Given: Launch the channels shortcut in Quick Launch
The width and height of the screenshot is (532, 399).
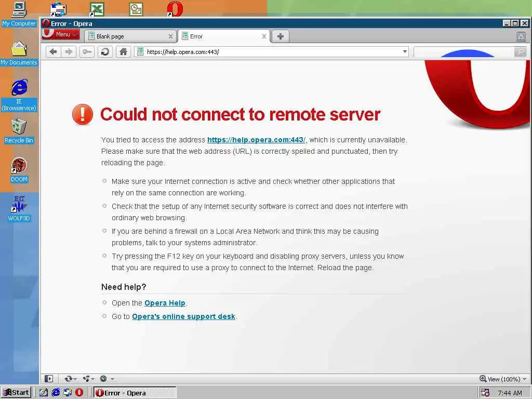Looking at the screenshot, I should (x=68, y=393).
